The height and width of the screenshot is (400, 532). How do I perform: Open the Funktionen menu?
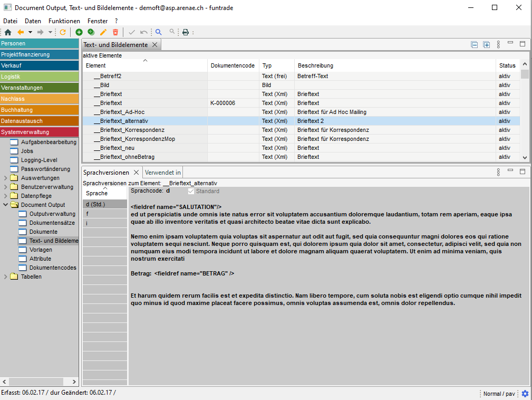tap(64, 21)
